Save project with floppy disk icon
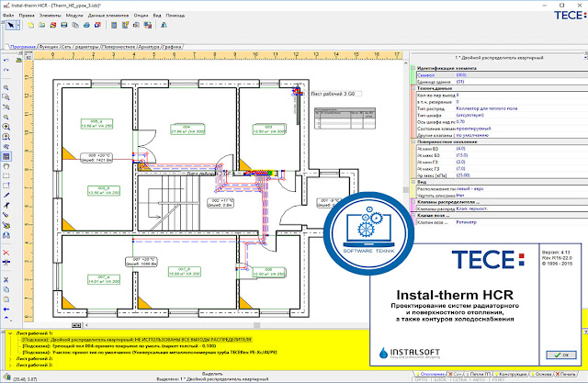 64,25
